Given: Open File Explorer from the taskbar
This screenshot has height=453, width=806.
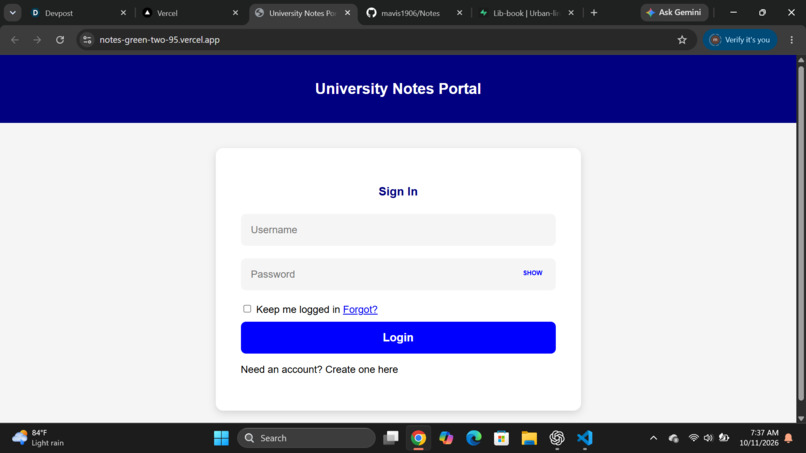Looking at the screenshot, I should click(x=529, y=438).
